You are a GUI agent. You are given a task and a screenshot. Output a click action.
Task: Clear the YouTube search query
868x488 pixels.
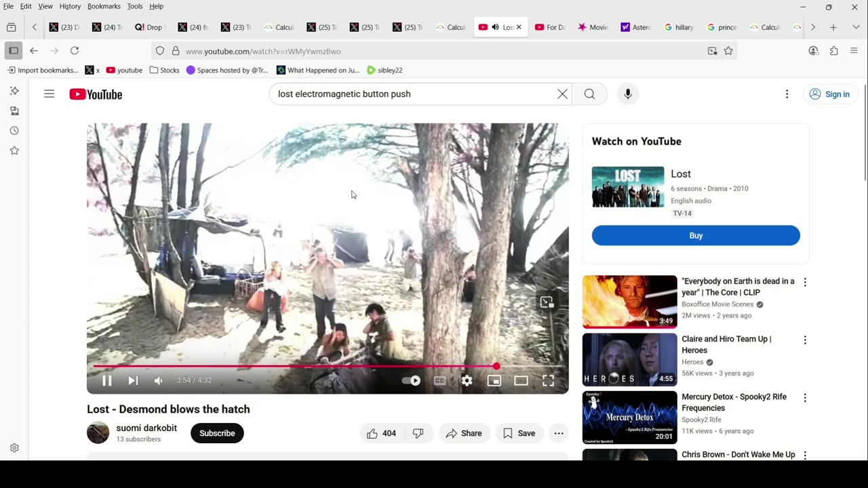tap(562, 94)
